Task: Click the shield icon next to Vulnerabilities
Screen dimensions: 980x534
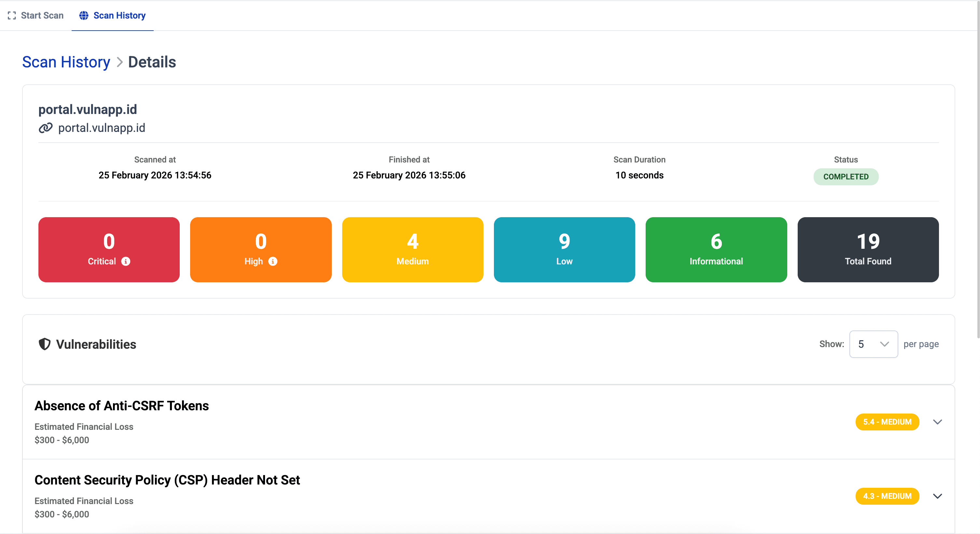Action: tap(45, 344)
